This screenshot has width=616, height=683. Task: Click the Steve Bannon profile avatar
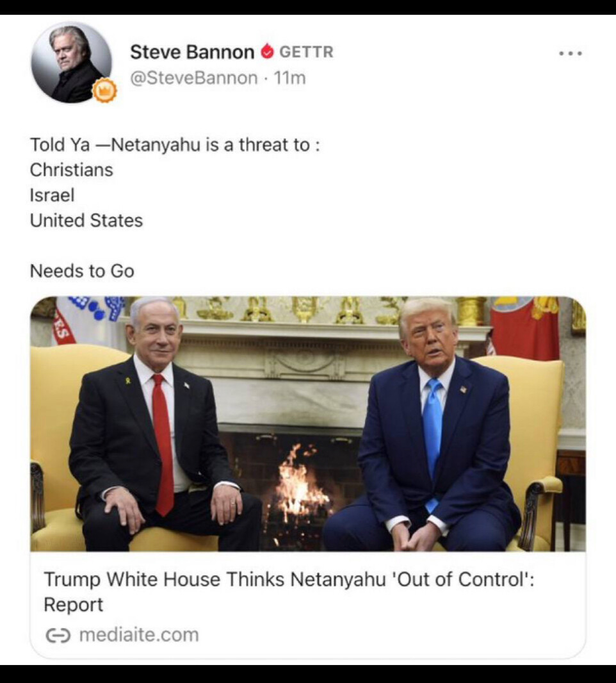point(71,62)
